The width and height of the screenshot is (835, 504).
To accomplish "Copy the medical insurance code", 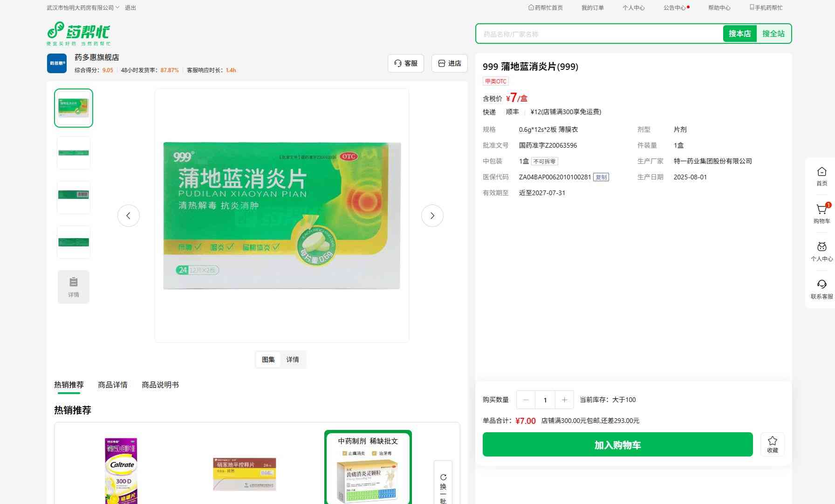I will 601,177.
